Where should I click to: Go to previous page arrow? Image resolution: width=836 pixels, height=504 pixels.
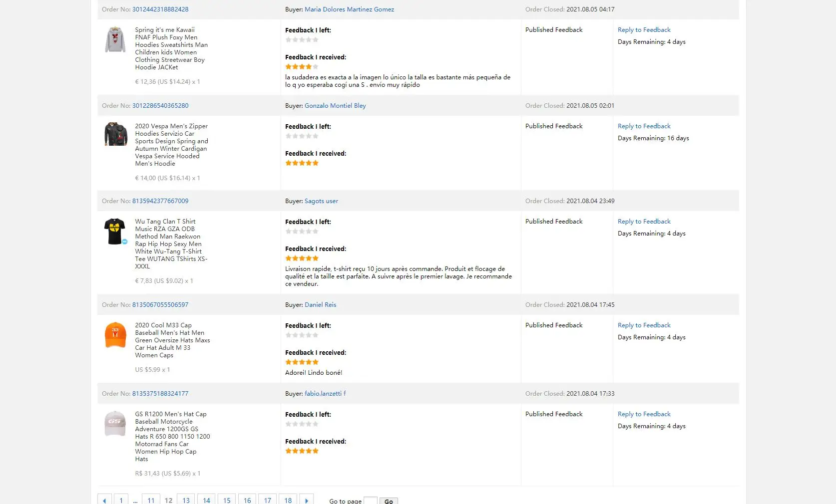[104, 500]
